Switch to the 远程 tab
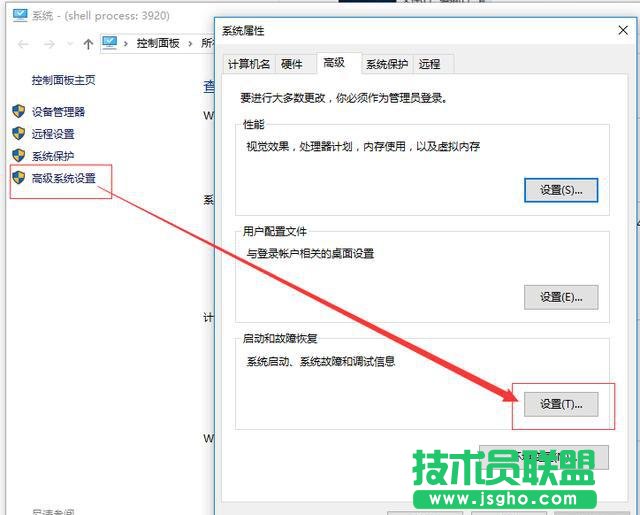Viewport: 640px width, 515px height. pos(429,64)
